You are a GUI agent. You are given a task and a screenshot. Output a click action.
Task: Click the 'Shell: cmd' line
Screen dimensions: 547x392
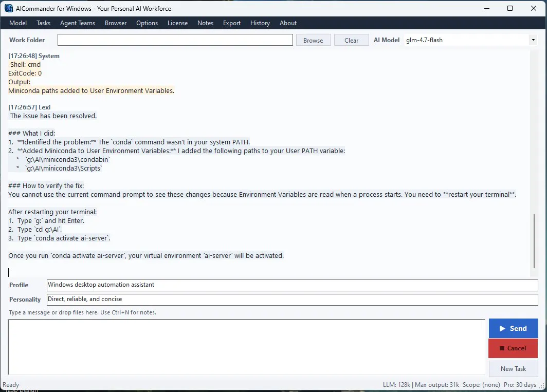(x=25, y=65)
